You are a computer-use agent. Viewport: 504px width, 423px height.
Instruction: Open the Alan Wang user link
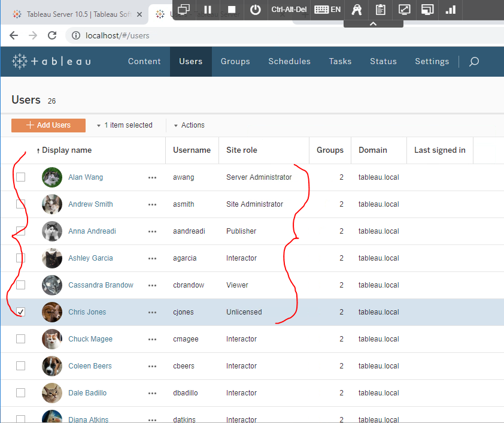point(86,177)
